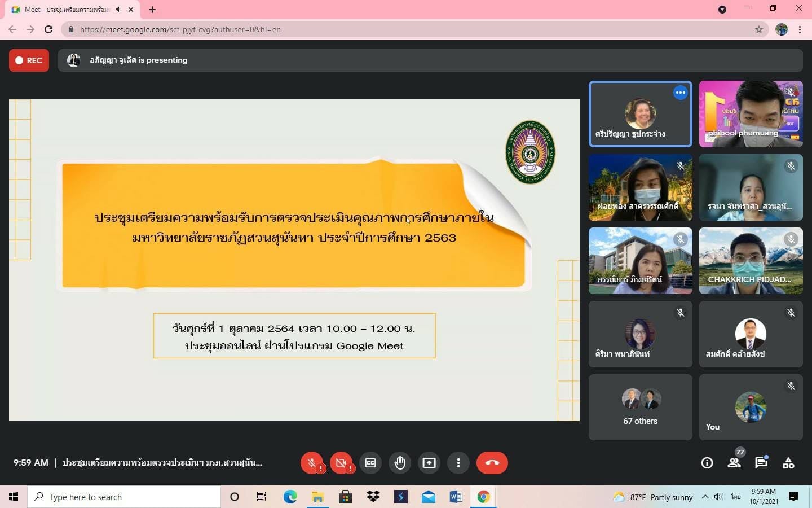The width and height of the screenshot is (812, 508).
Task: Raise hand in the meeting
Action: (x=400, y=463)
